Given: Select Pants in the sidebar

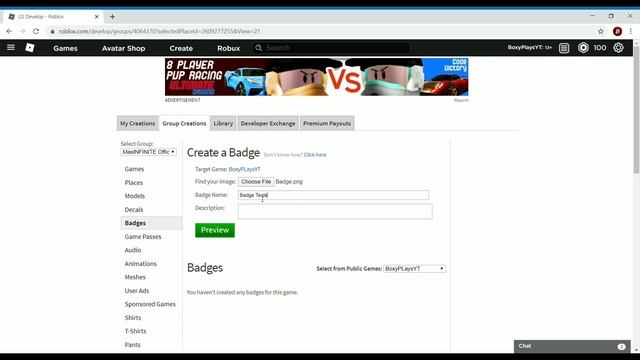Looking at the screenshot, I should [x=132, y=344].
